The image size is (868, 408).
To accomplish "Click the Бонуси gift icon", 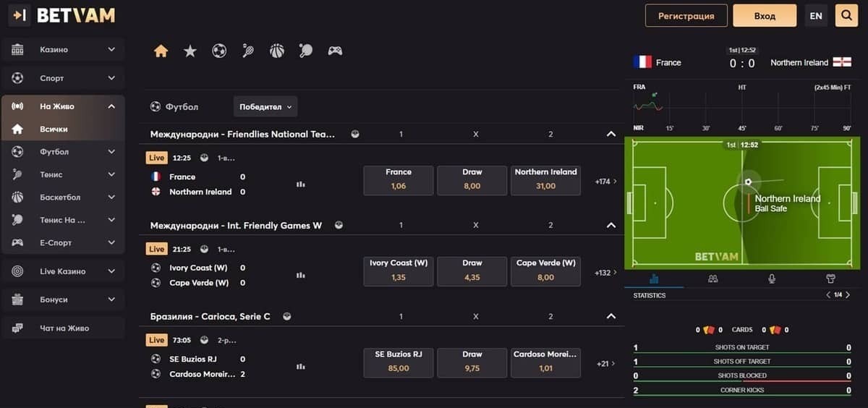I will [17, 299].
